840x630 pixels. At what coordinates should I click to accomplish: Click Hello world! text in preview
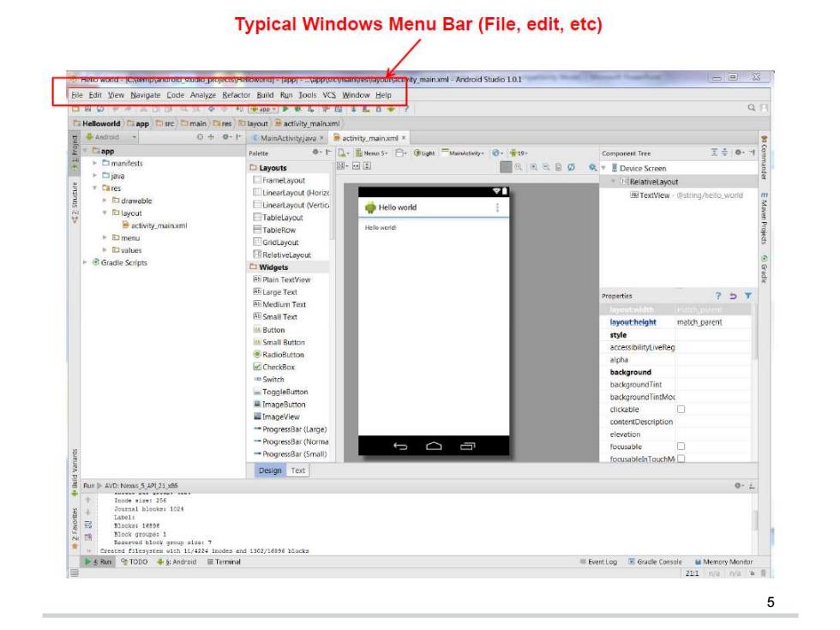coord(381,228)
